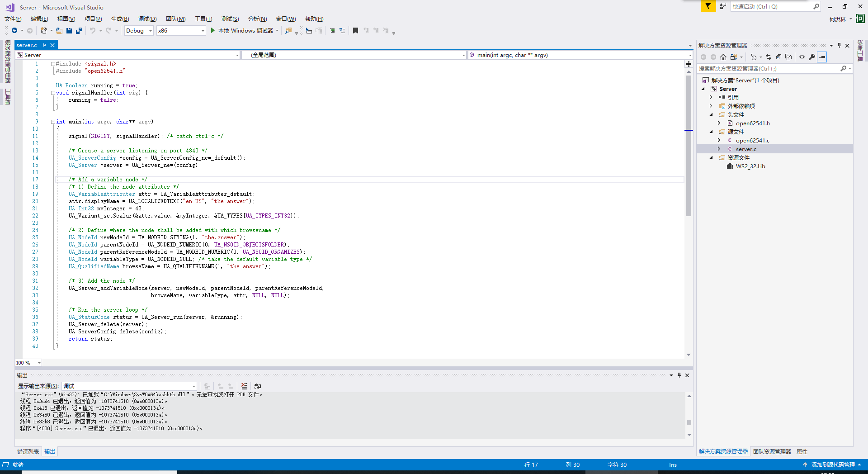
Task: Go to Solution Explorer home view
Action: tap(723, 57)
